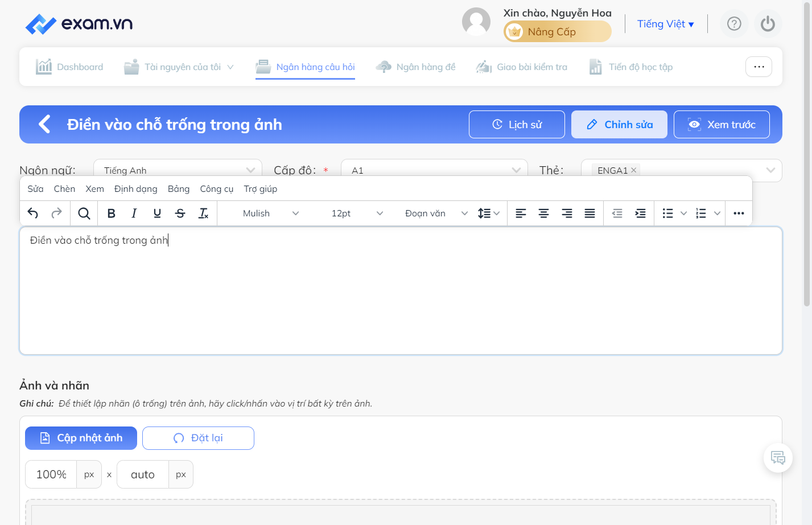Toggle bold formatting

click(x=112, y=214)
